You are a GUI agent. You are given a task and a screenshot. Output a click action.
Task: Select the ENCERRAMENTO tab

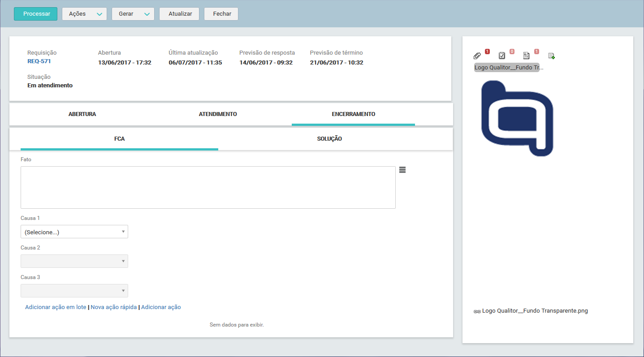pyautogui.click(x=353, y=114)
